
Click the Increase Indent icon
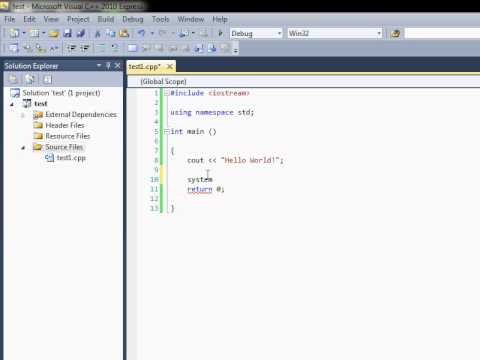coord(85,48)
